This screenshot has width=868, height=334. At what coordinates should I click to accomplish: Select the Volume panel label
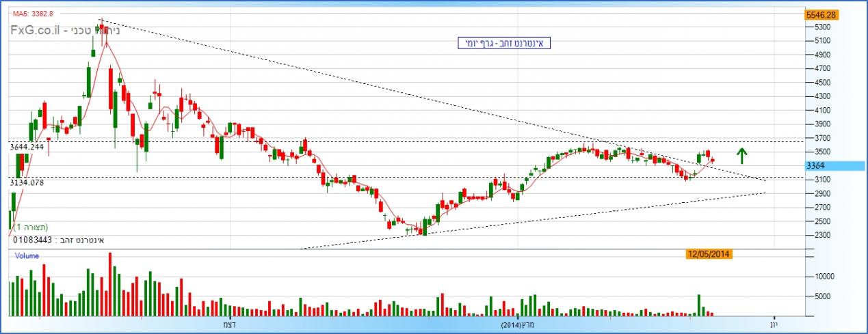(28, 256)
